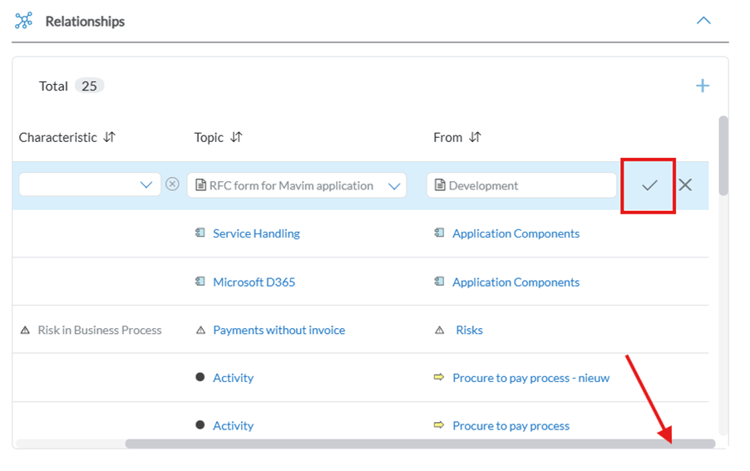Open the Service Handling link
The height and width of the screenshot is (471, 750).
point(256,234)
